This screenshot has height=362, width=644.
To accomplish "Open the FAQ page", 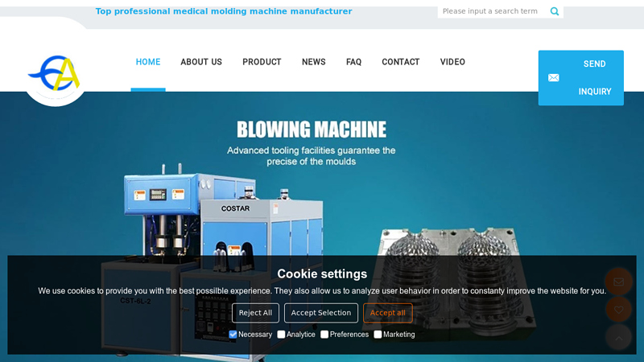I will (353, 62).
